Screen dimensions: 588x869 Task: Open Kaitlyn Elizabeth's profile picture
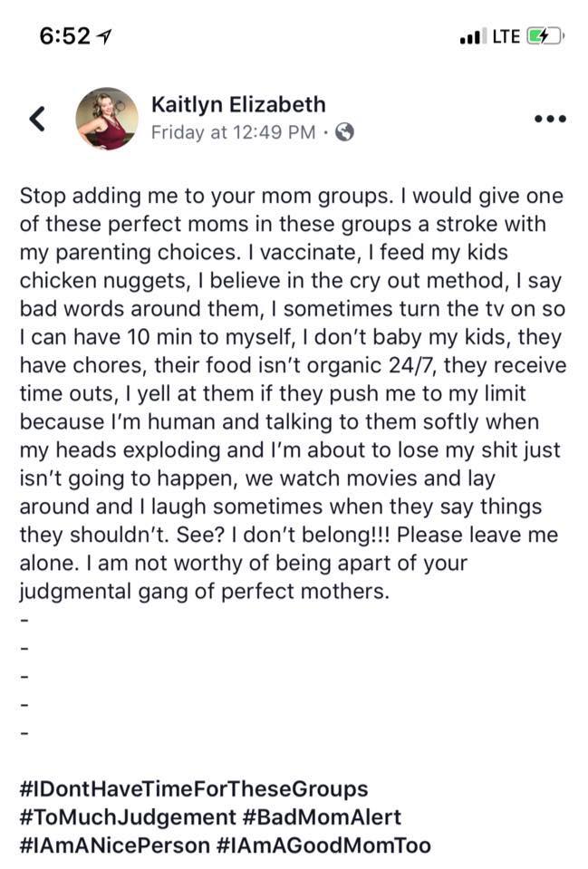pyautogui.click(x=107, y=119)
